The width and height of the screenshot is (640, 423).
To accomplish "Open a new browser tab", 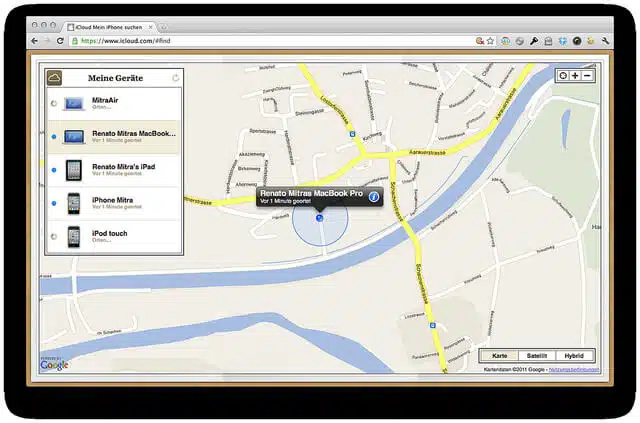I will tap(163, 27).
